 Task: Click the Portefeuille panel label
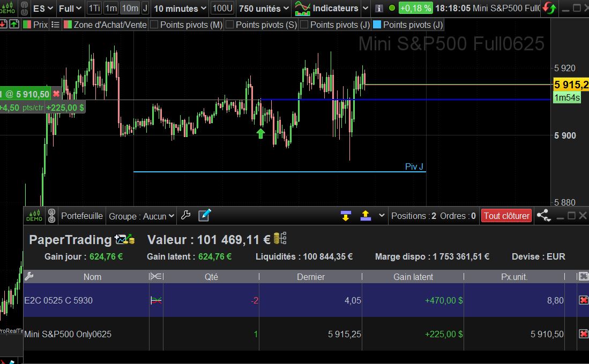pos(82,216)
